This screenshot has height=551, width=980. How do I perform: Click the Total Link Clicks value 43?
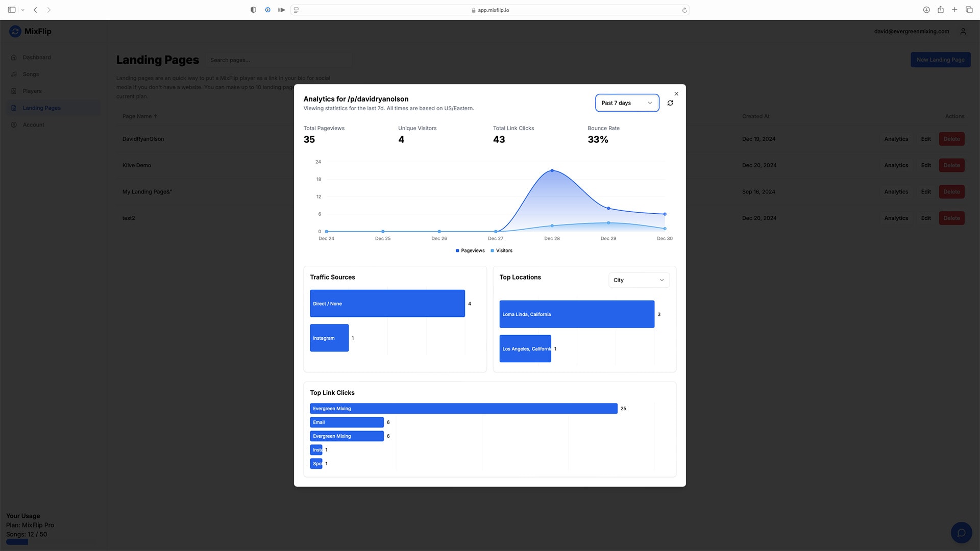pyautogui.click(x=499, y=140)
